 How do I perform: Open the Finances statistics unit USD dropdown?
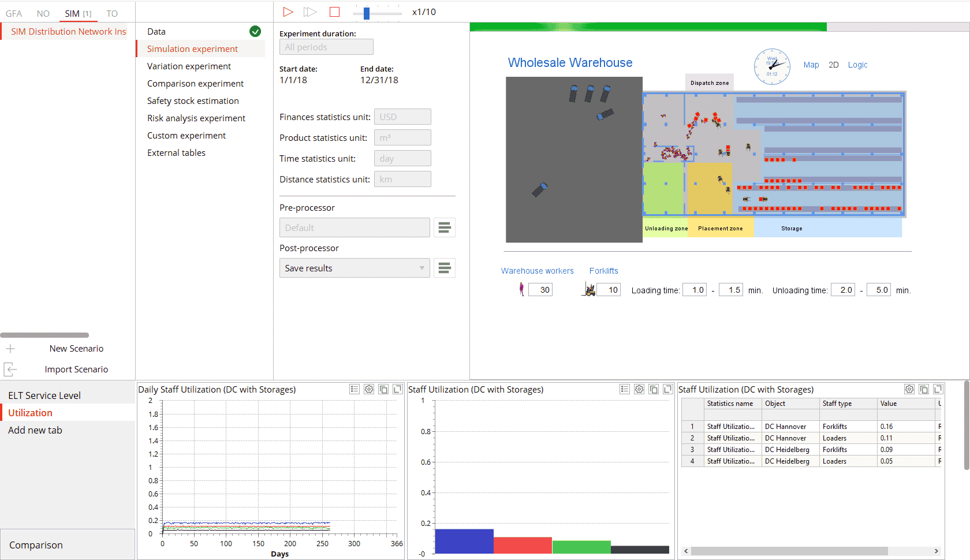[402, 117]
